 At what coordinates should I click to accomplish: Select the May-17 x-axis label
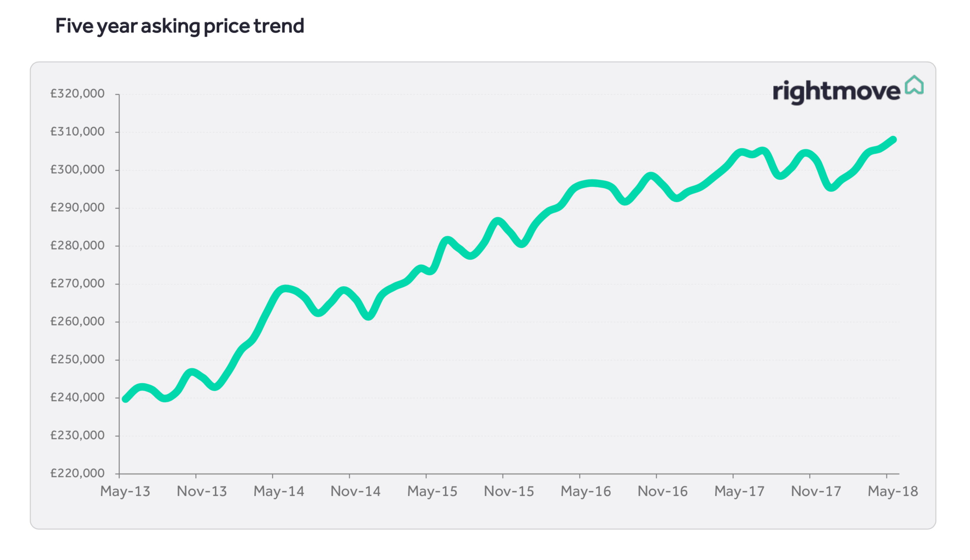point(739,491)
